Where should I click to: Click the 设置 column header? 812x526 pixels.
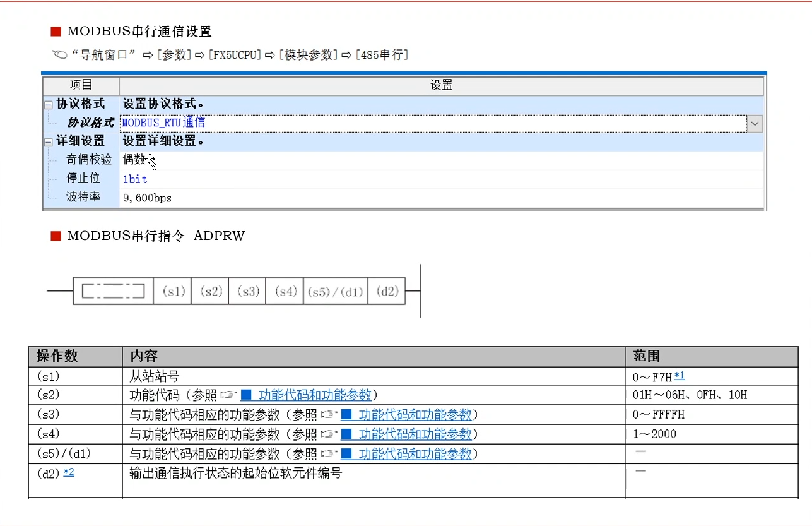click(441, 85)
